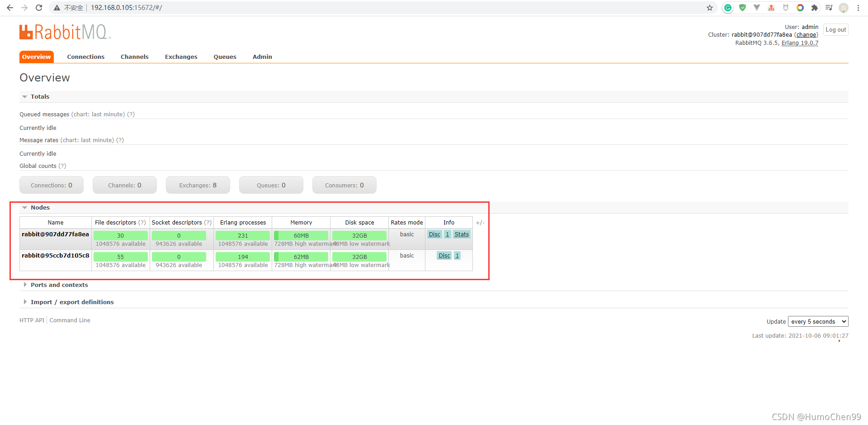
Task: Click the cluster name change link
Action: pyautogui.click(x=807, y=35)
